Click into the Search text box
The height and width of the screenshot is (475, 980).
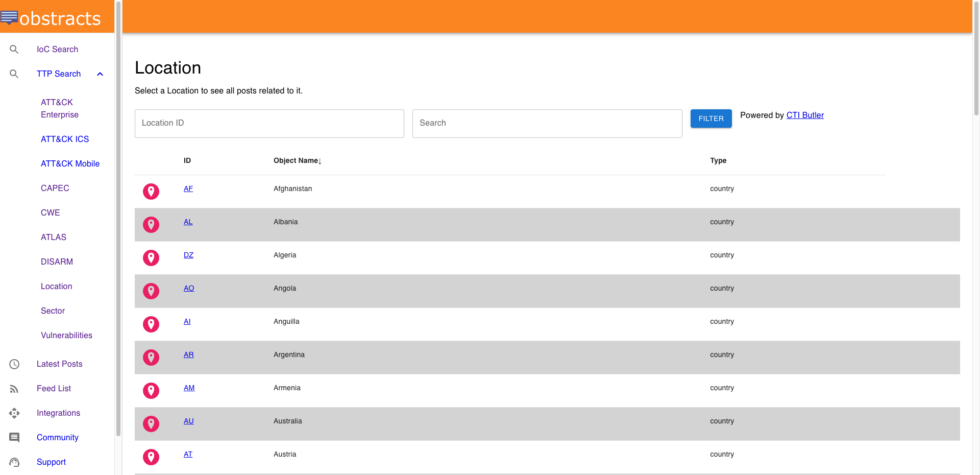pos(547,124)
